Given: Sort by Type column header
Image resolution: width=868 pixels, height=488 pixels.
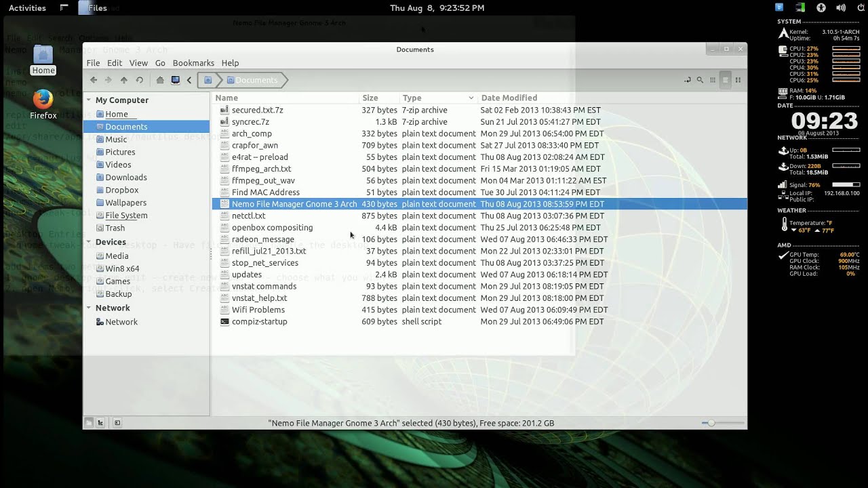Looking at the screenshot, I should [438, 98].
